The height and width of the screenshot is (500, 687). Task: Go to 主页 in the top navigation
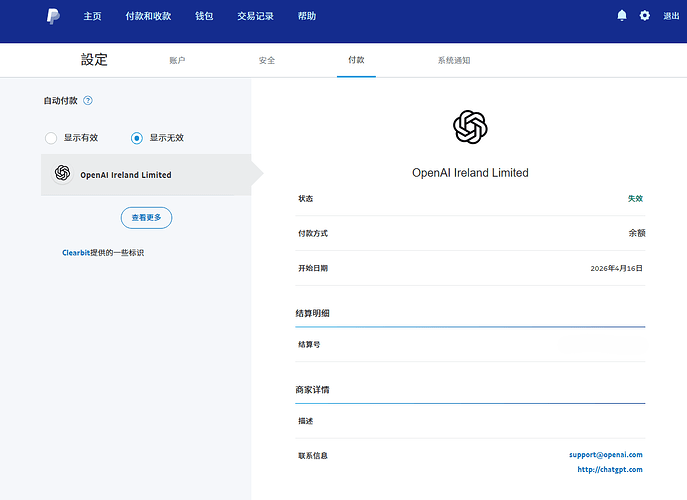pyautogui.click(x=92, y=16)
